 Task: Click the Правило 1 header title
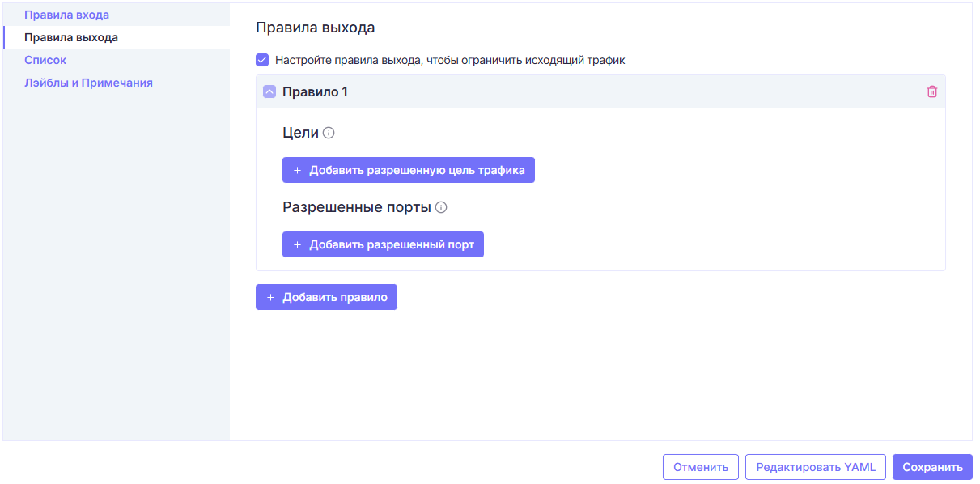coord(315,92)
